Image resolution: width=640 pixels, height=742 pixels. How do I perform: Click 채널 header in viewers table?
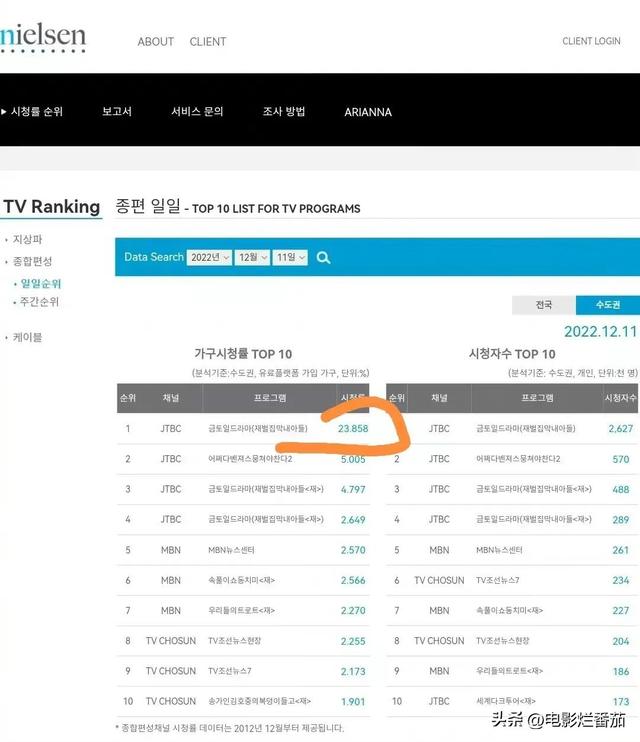coord(439,398)
